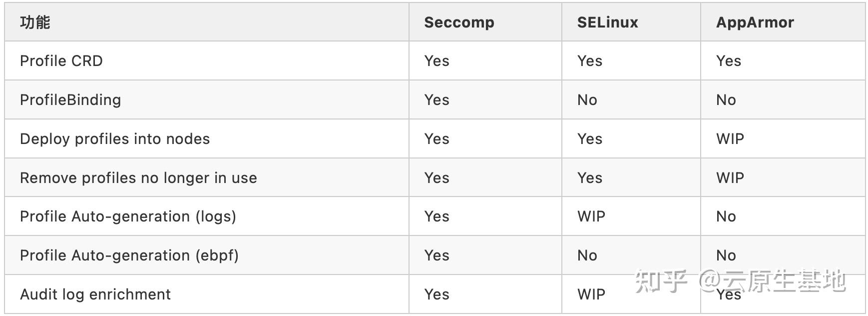Click SELinux value for ProfileBinding row
Image resolution: width=868 pixels, height=316 pixels.
[587, 100]
